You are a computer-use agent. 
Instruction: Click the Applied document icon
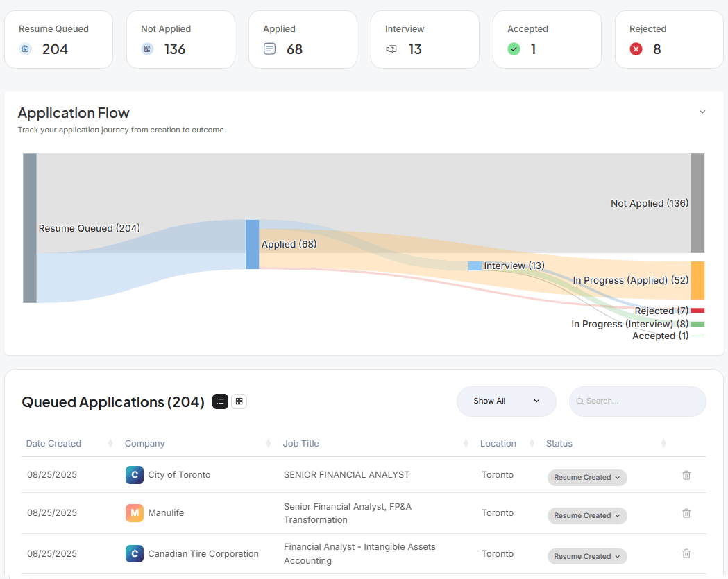coord(269,49)
